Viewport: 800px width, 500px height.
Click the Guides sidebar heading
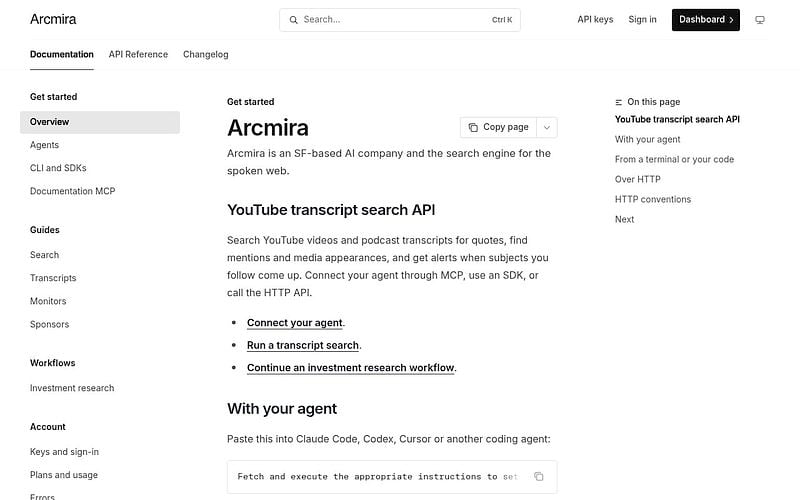[x=44, y=230]
